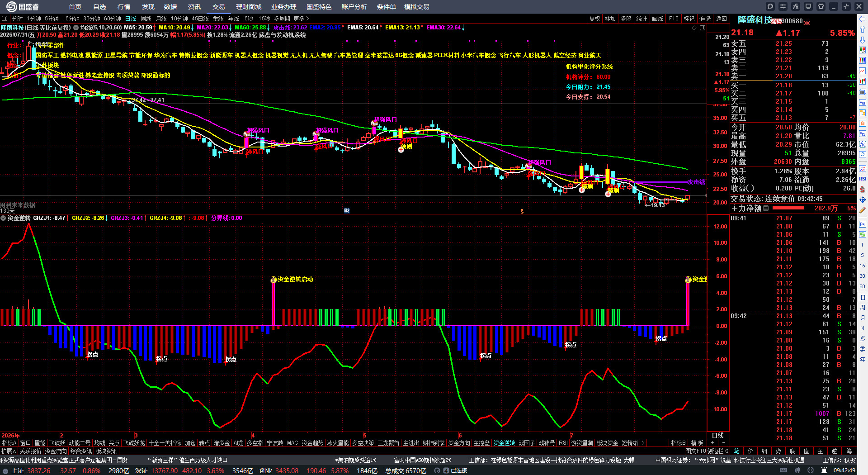Click the 分界线 value 0.00 label
Image resolution: width=868 pixels, height=475 pixels.
pyautogui.click(x=226, y=218)
